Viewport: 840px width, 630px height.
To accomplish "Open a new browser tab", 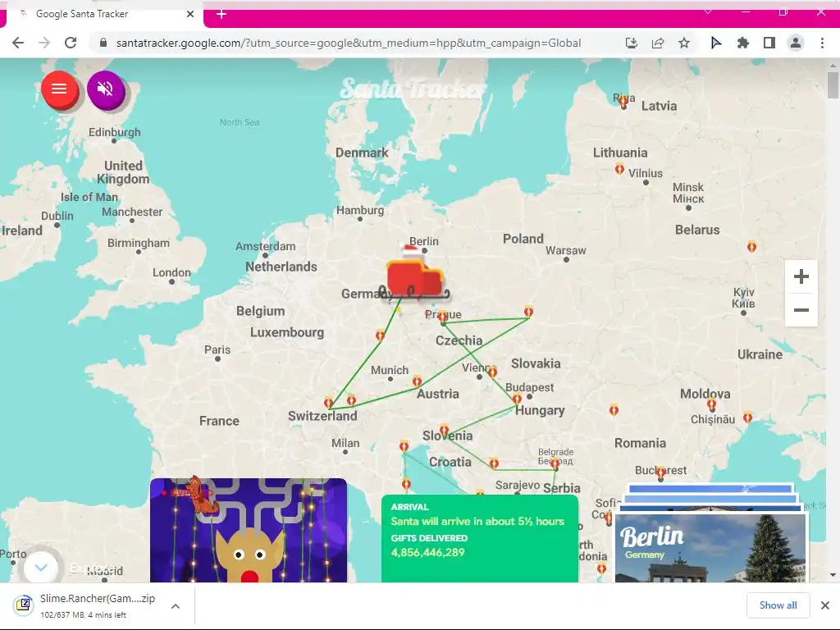I will pyautogui.click(x=221, y=14).
